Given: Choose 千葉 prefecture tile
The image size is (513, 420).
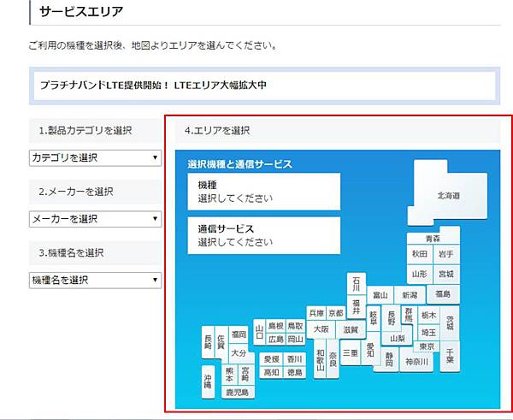Looking at the screenshot, I should click(x=450, y=356).
